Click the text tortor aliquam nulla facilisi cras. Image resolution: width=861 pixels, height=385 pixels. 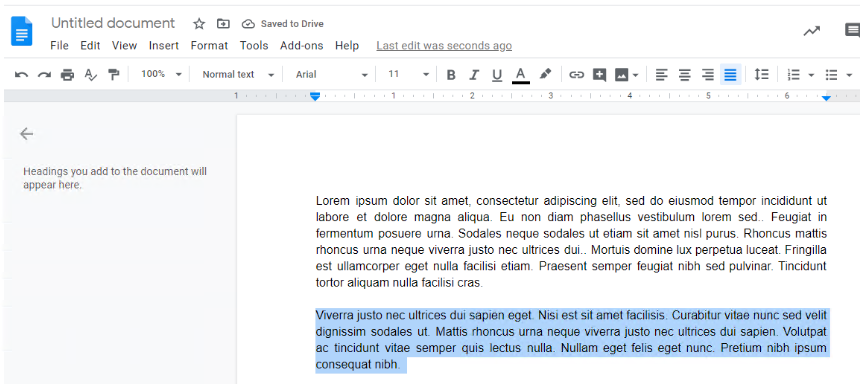click(x=400, y=283)
